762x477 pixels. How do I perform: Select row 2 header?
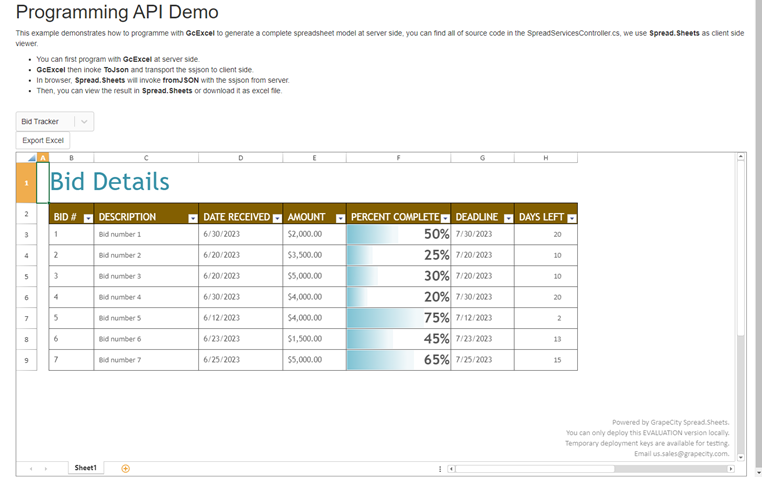pos(26,214)
